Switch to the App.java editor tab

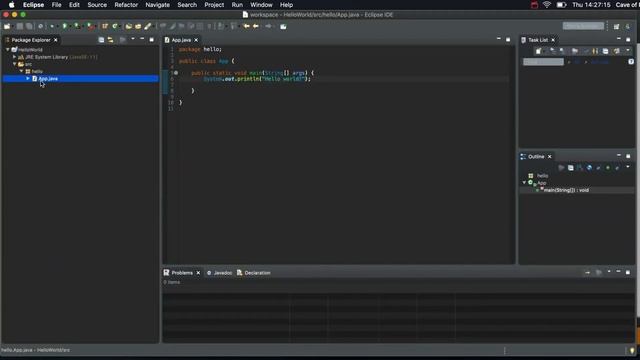[181, 40]
